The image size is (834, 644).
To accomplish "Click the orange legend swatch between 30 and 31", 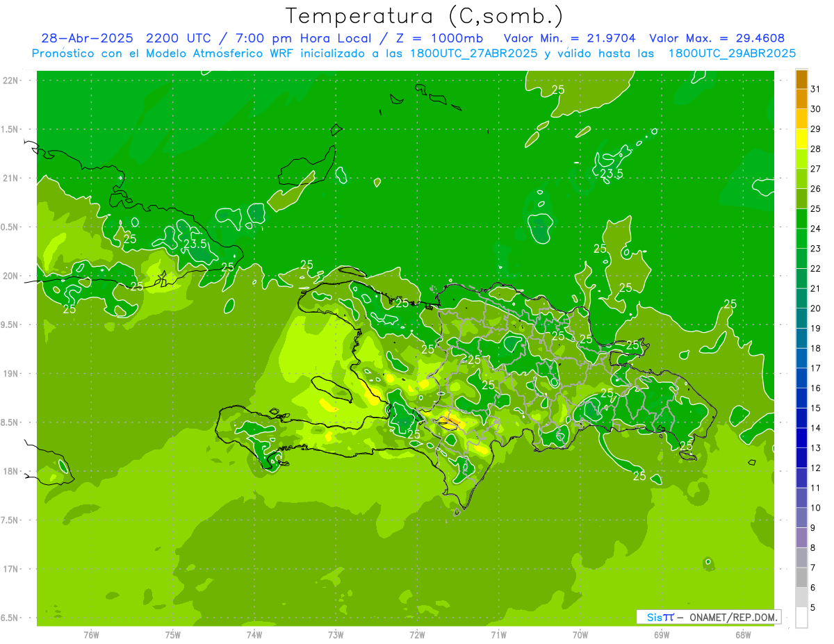I will 801,99.
